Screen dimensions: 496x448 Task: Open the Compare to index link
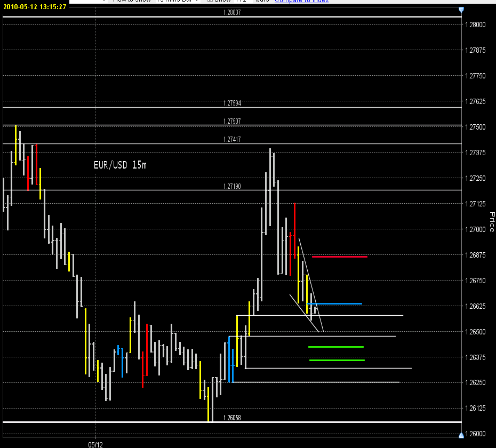click(x=302, y=1)
